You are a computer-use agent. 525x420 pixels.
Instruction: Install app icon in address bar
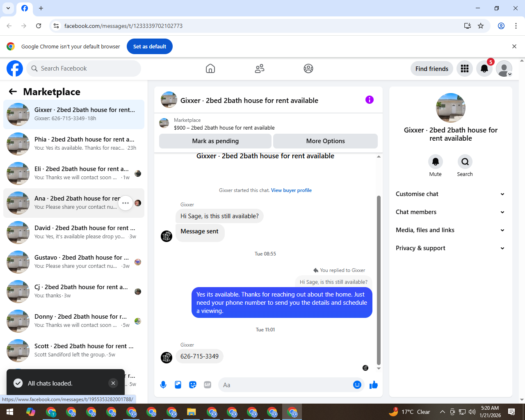coord(467,26)
